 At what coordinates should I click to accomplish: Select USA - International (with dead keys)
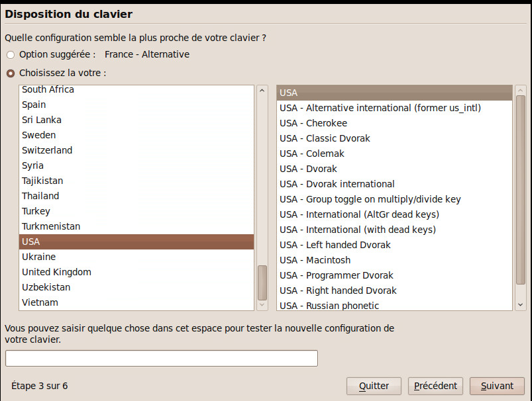pyautogui.click(x=357, y=230)
